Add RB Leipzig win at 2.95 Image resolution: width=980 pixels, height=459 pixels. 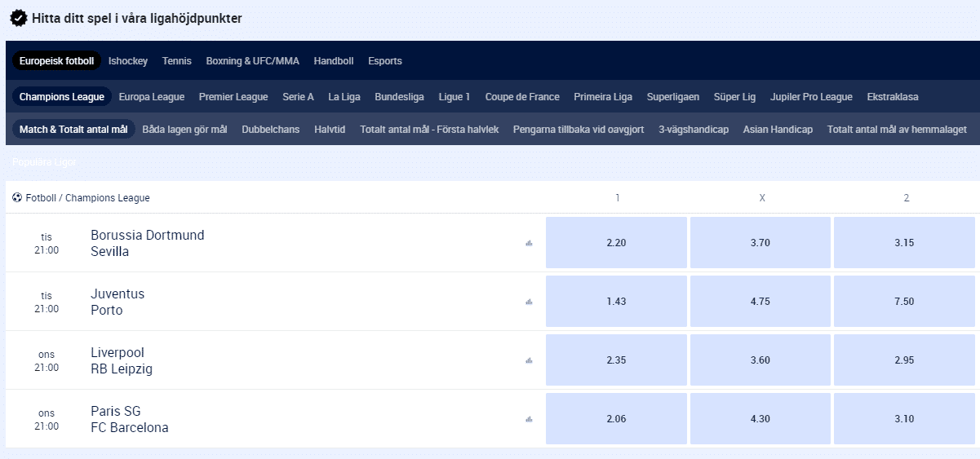point(904,360)
